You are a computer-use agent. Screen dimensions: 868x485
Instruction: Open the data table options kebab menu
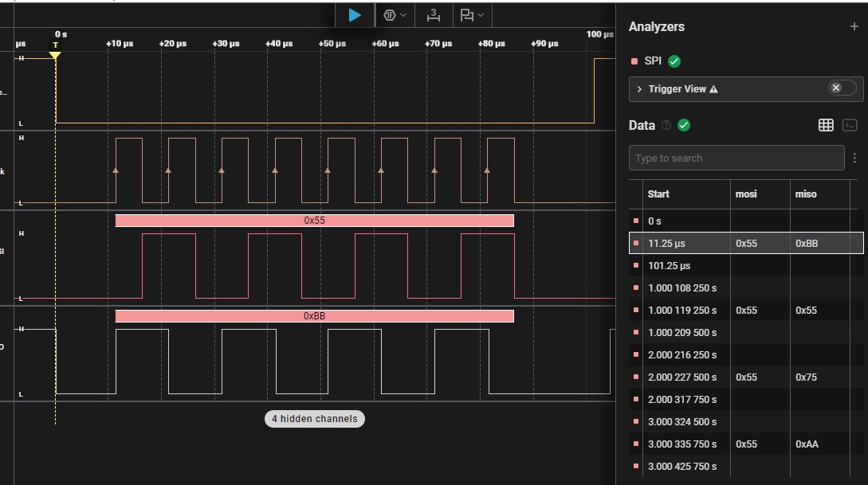[854, 158]
